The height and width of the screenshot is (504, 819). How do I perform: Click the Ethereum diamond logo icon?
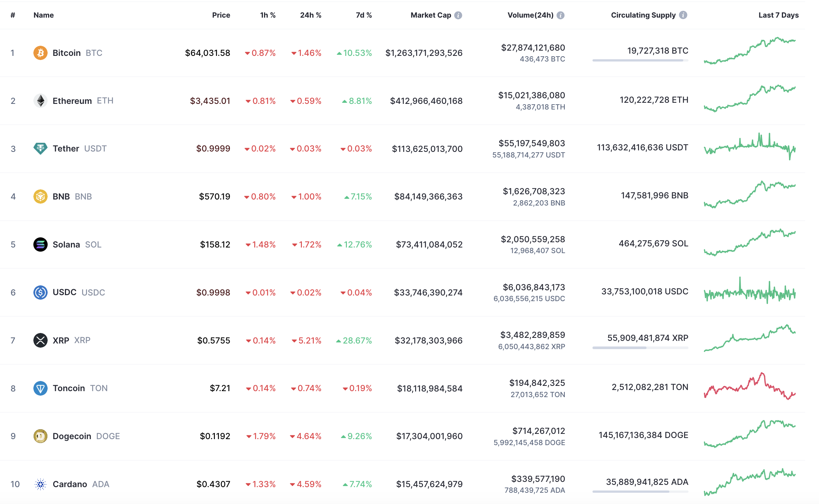[x=40, y=100]
